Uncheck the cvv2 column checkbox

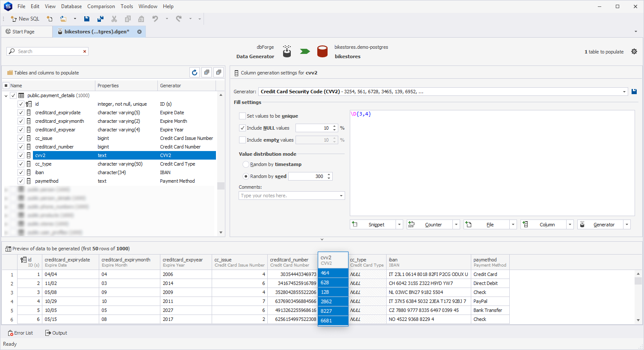21,155
